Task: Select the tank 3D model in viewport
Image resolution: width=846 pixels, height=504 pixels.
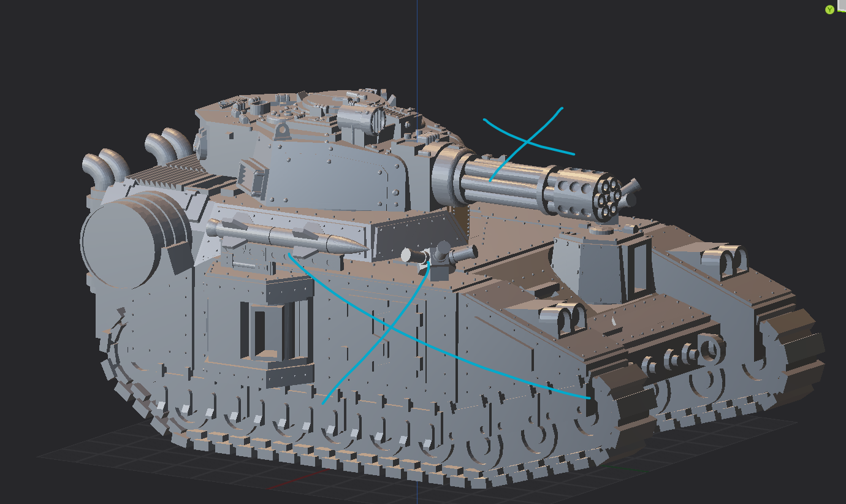Action: coord(452,288)
